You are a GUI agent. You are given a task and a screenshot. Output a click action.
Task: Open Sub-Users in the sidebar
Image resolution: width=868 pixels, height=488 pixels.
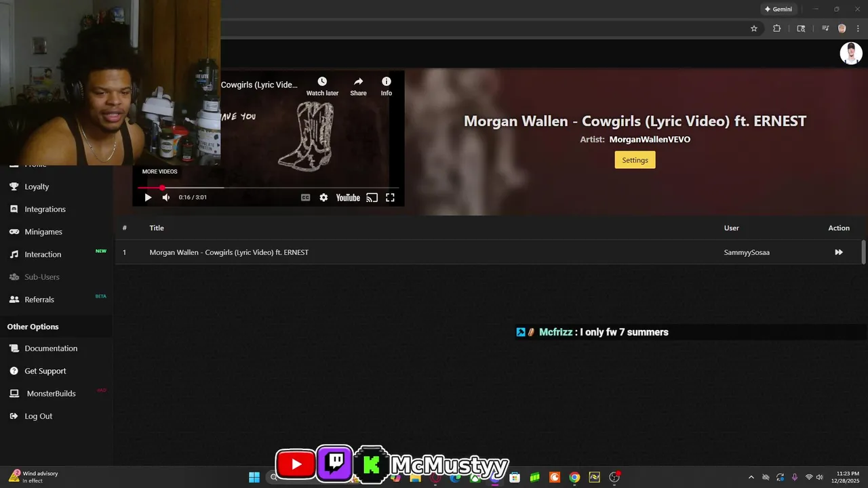point(42,277)
